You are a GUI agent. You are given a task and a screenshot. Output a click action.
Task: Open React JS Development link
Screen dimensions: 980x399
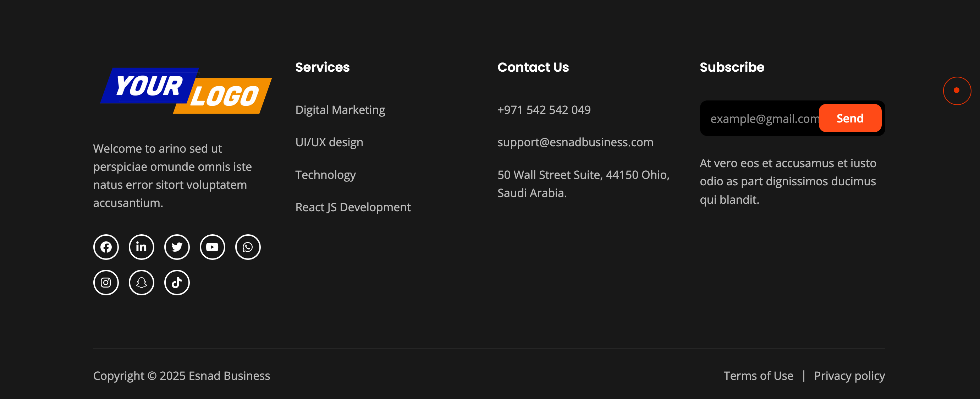(x=353, y=207)
